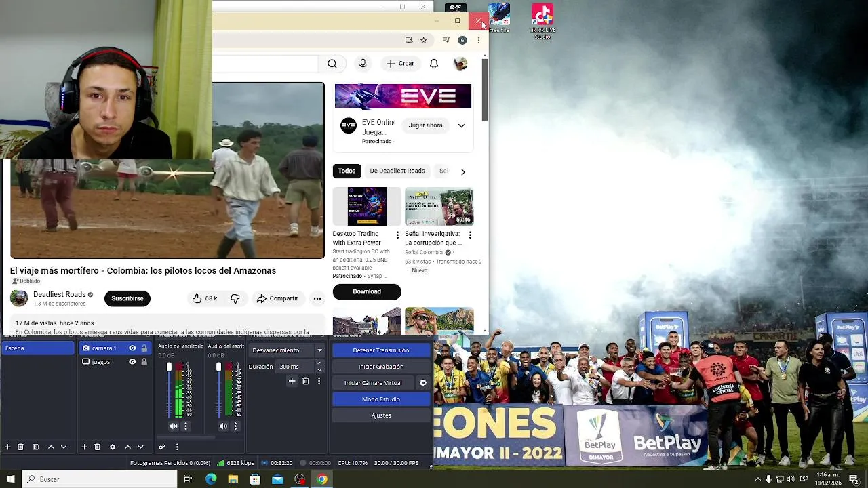Expand the EVE Online ad chevron
The image size is (868, 488).
point(461,125)
